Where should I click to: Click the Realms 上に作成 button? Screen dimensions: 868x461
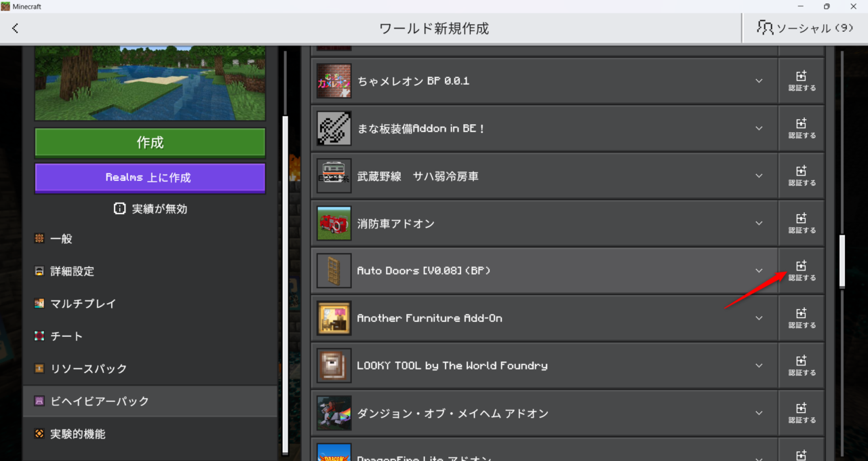pos(150,178)
